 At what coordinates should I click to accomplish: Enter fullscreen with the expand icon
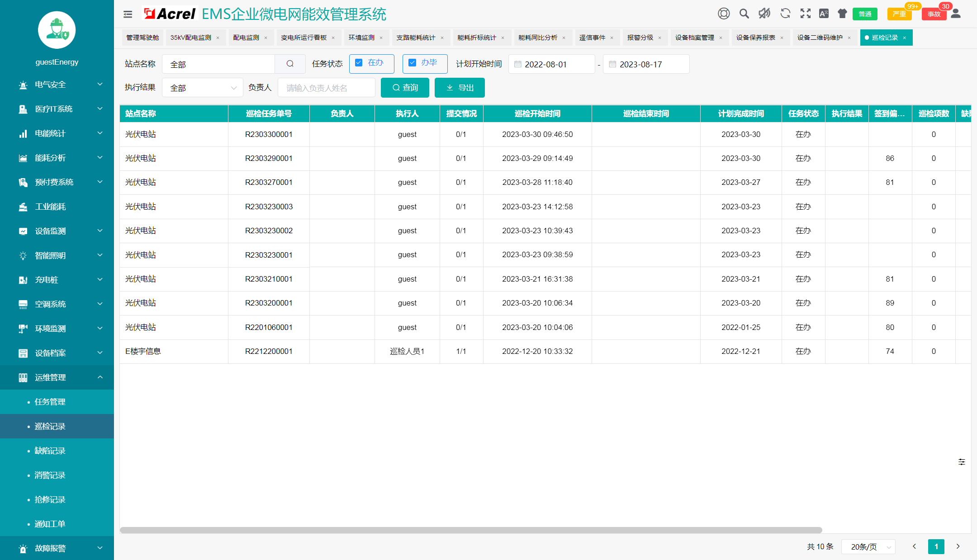(805, 14)
